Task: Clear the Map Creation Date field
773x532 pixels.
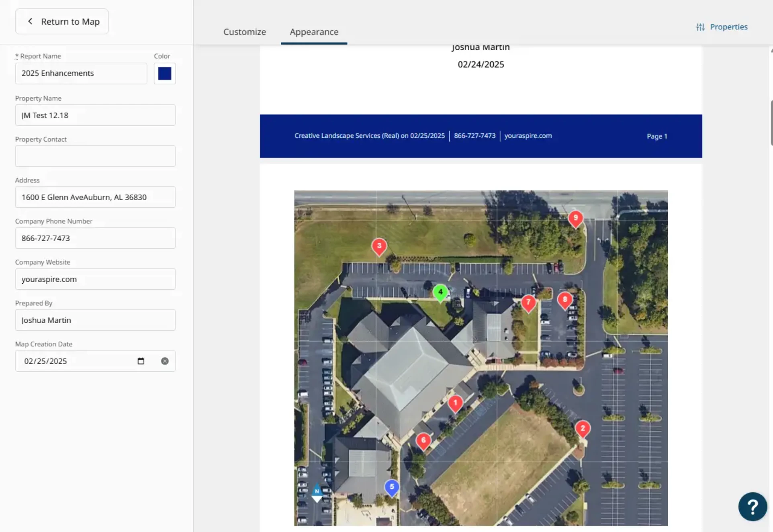Action: click(165, 361)
